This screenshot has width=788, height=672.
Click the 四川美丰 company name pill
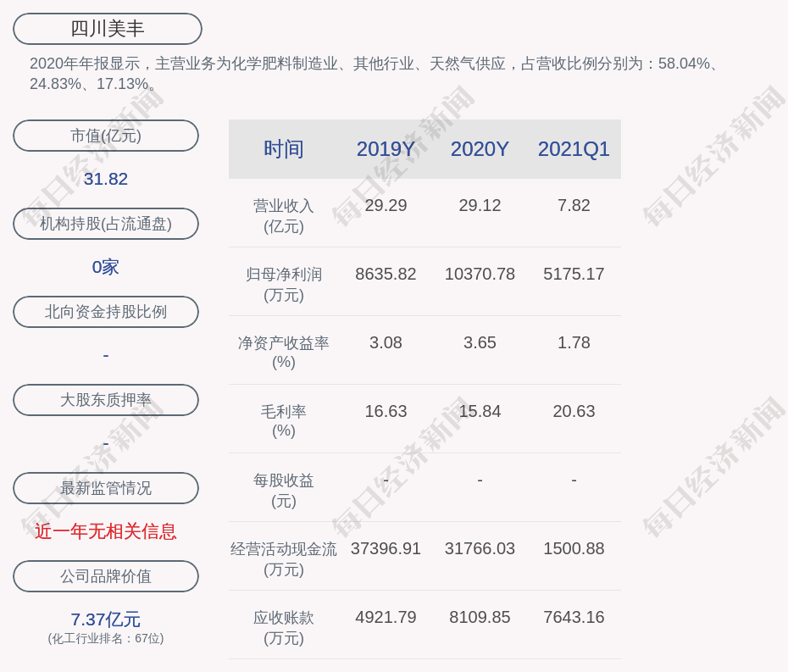(108, 29)
